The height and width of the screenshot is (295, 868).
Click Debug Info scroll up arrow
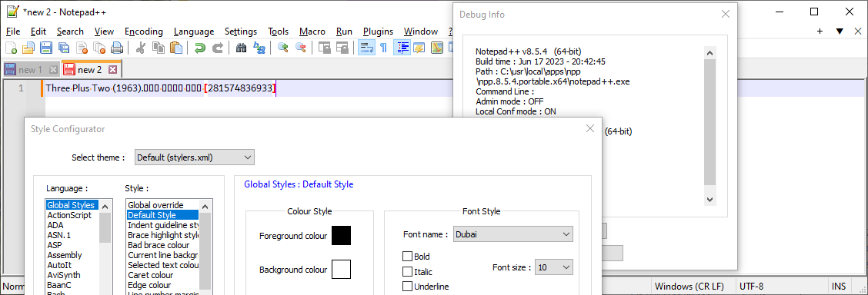pos(709,52)
